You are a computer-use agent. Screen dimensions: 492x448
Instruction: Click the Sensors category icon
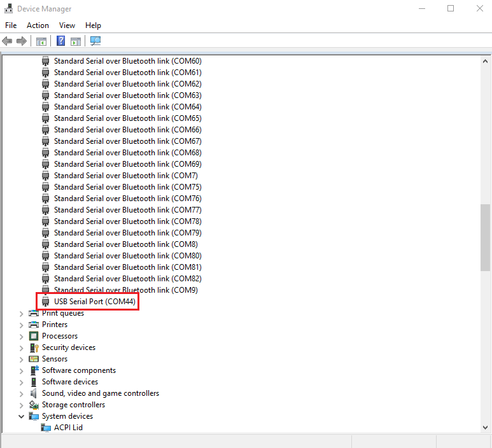(x=34, y=359)
